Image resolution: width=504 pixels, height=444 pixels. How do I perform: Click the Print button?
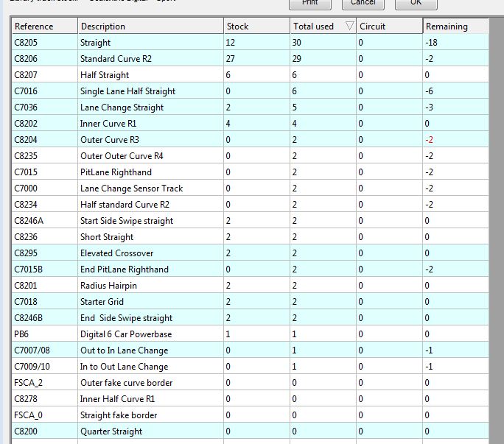click(x=310, y=4)
